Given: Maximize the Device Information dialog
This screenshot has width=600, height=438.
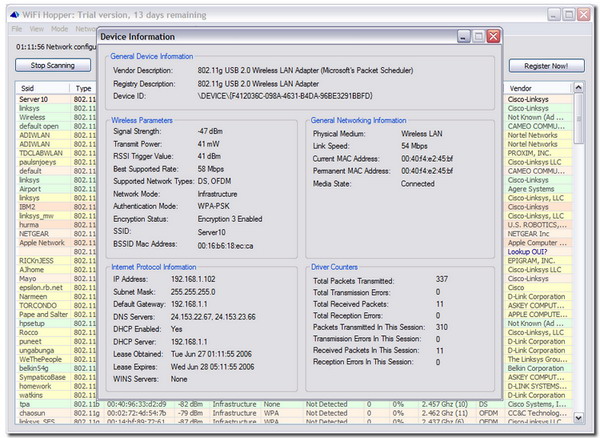Looking at the screenshot, I should (478, 36).
